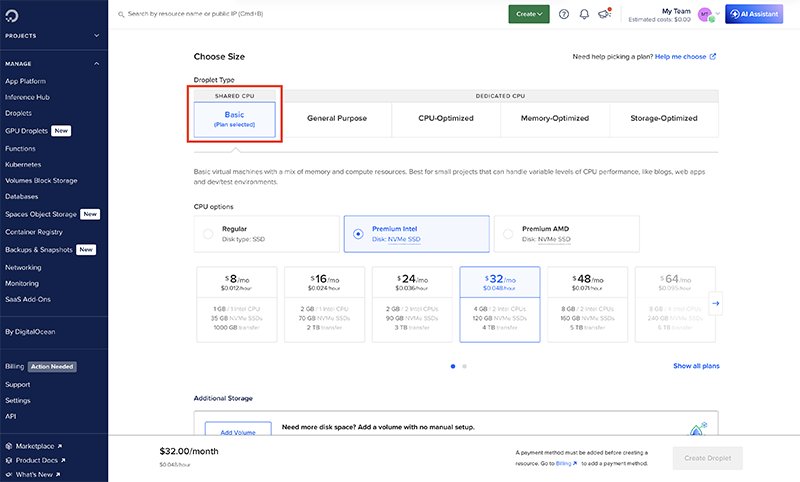Go to the second plans page dot

point(464,366)
